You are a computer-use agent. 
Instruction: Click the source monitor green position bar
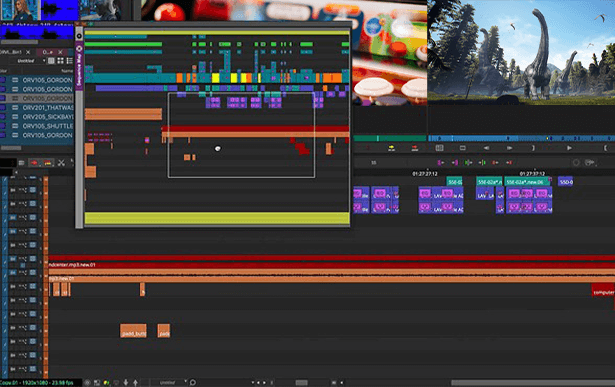coord(390,138)
